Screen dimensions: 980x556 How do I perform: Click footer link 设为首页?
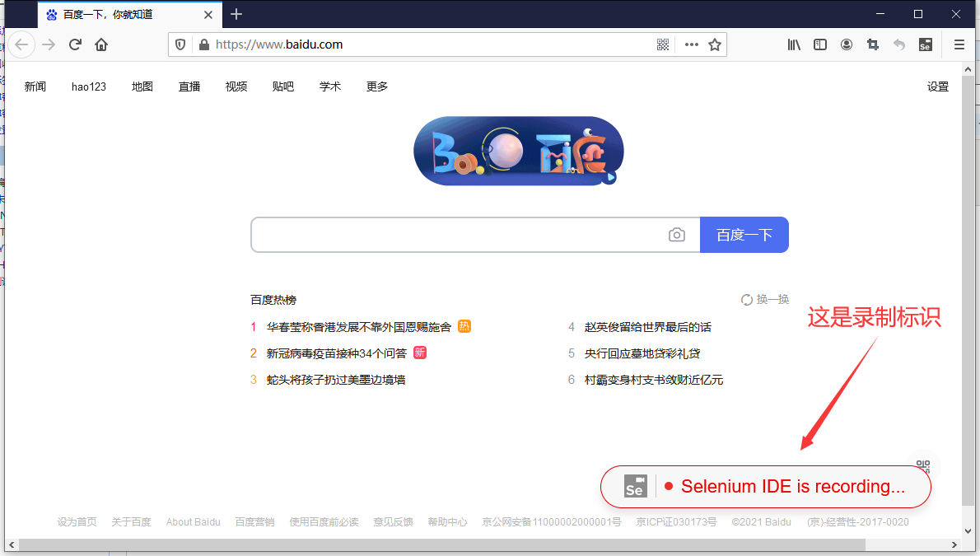coord(77,521)
